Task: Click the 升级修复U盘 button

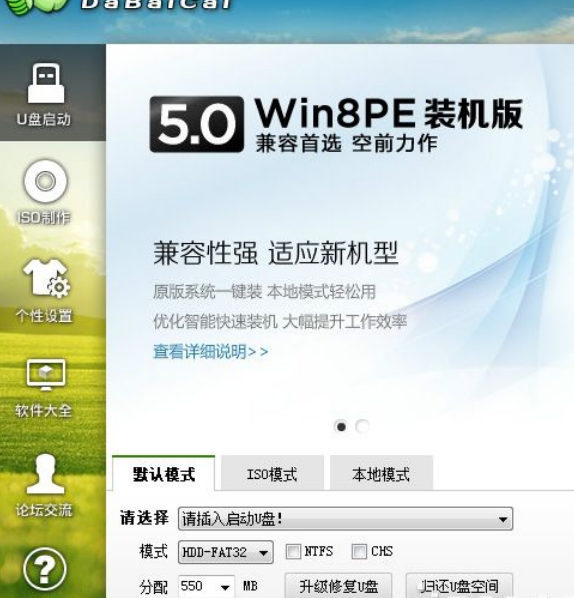Action: click(x=338, y=586)
